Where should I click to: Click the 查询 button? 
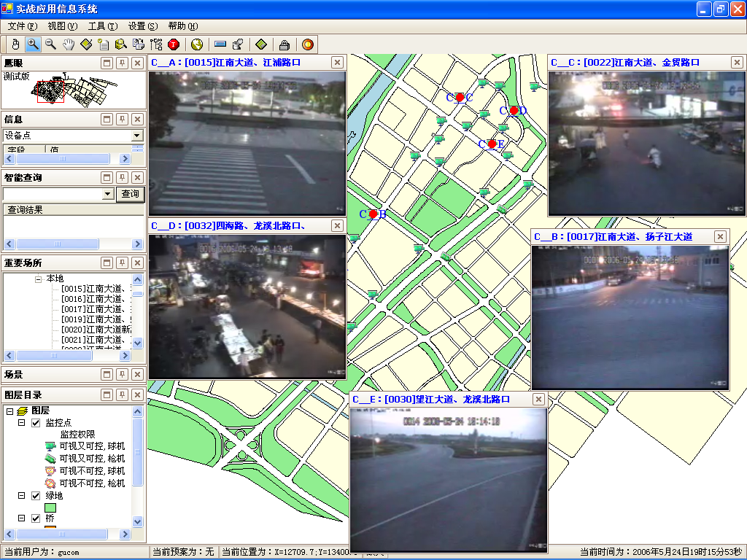click(x=130, y=194)
